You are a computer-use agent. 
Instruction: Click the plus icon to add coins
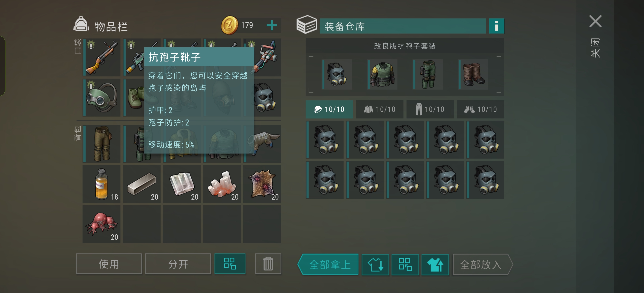point(271,25)
